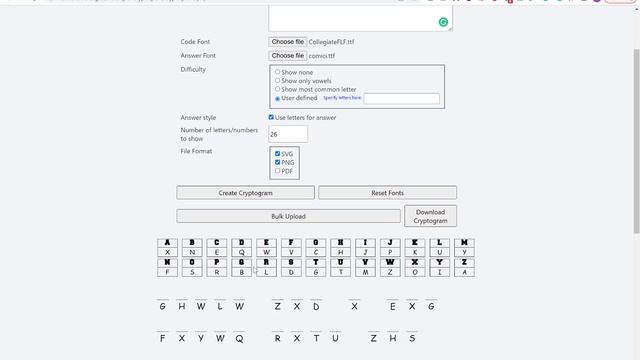Click the page vertical scrollbar

point(637,141)
